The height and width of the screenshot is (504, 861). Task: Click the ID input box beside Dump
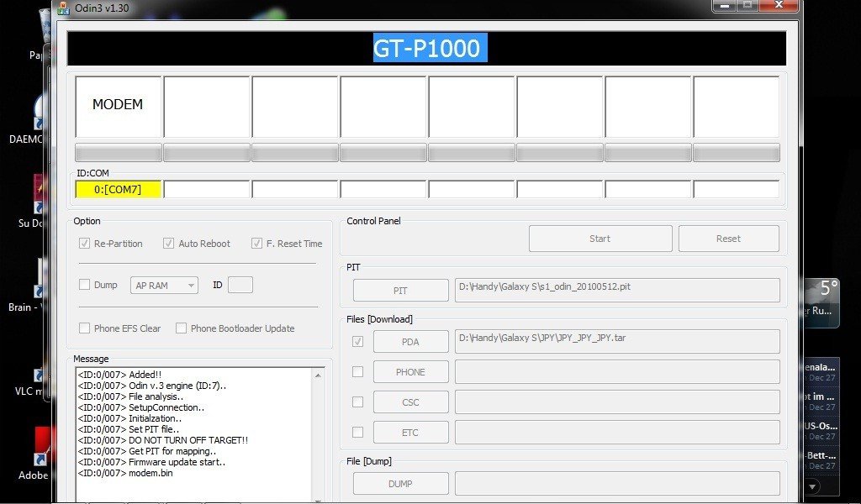click(240, 285)
